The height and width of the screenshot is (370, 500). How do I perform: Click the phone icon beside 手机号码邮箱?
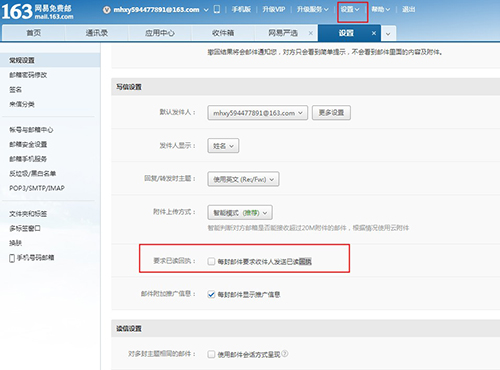point(12,258)
